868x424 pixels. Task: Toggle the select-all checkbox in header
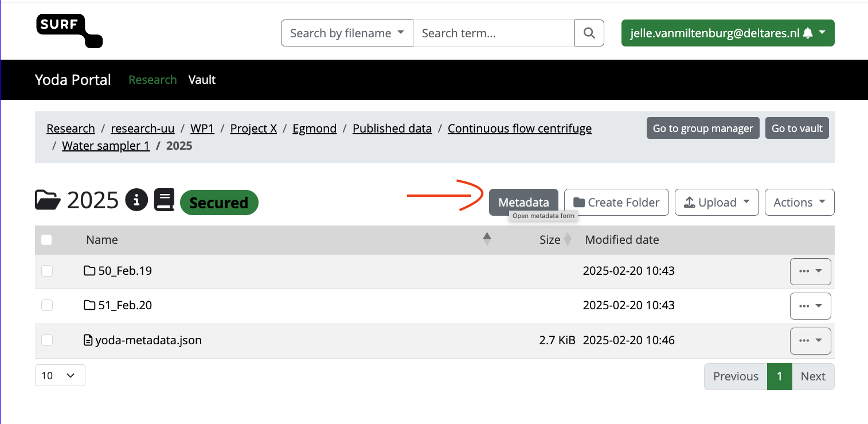point(47,240)
